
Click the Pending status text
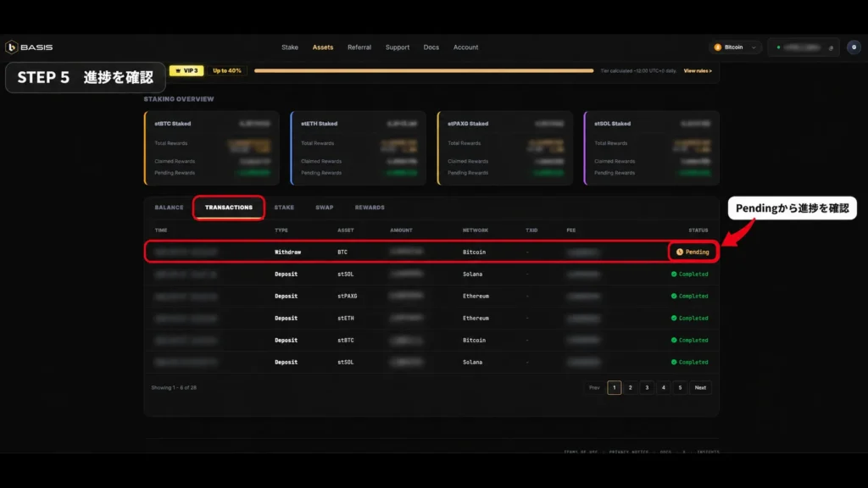pyautogui.click(x=697, y=252)
